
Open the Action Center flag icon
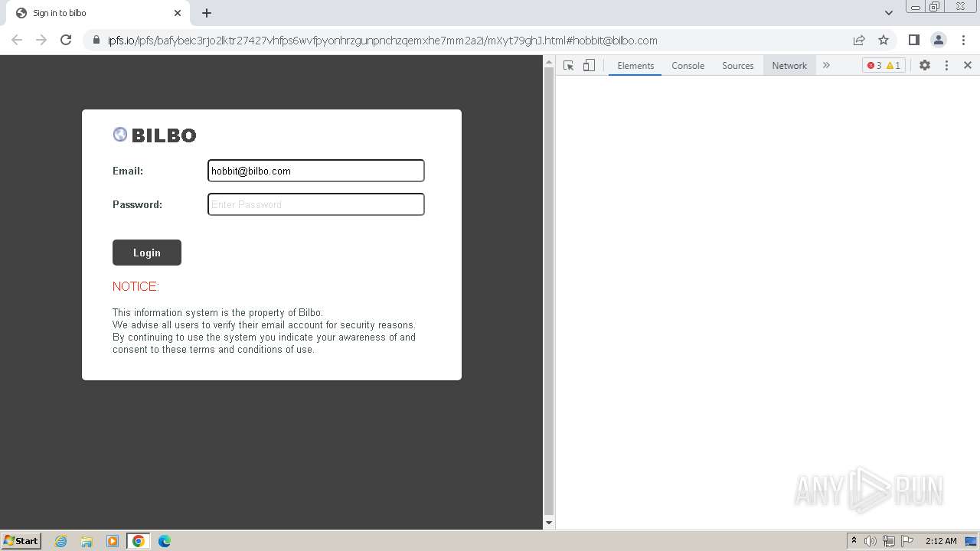pyautogui.click(x=907, y=541)
